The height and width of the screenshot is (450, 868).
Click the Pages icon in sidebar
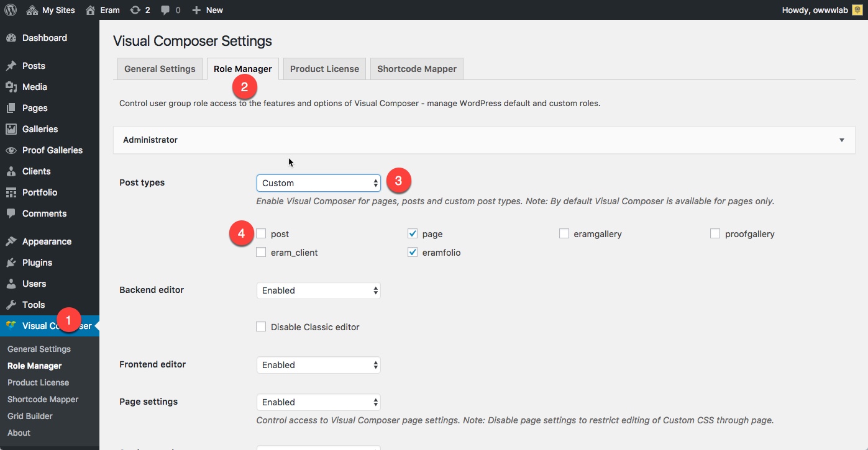tap(11, 108)
